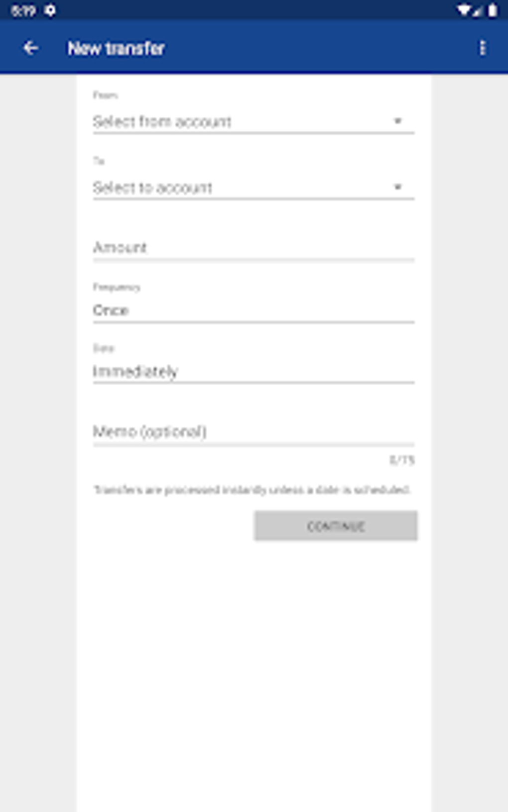508x812 pixels.
Task: Change the Frequency set to Once
Action: point(254,310)
